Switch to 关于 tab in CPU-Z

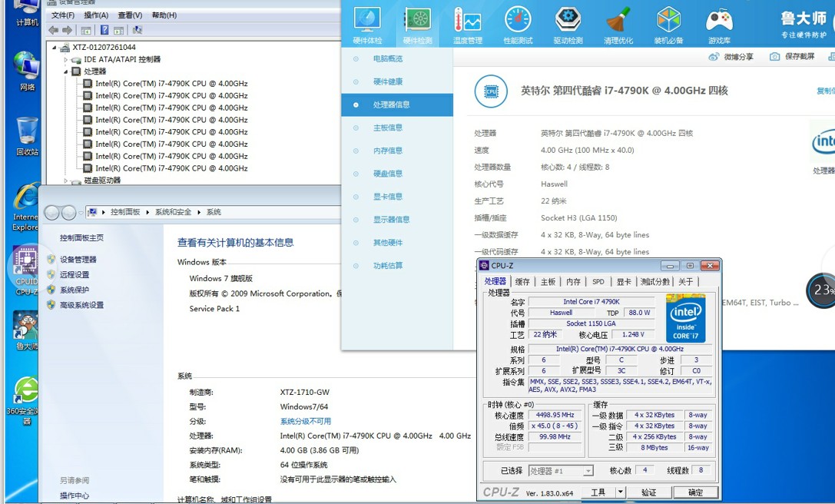click(x=686, y=281)
